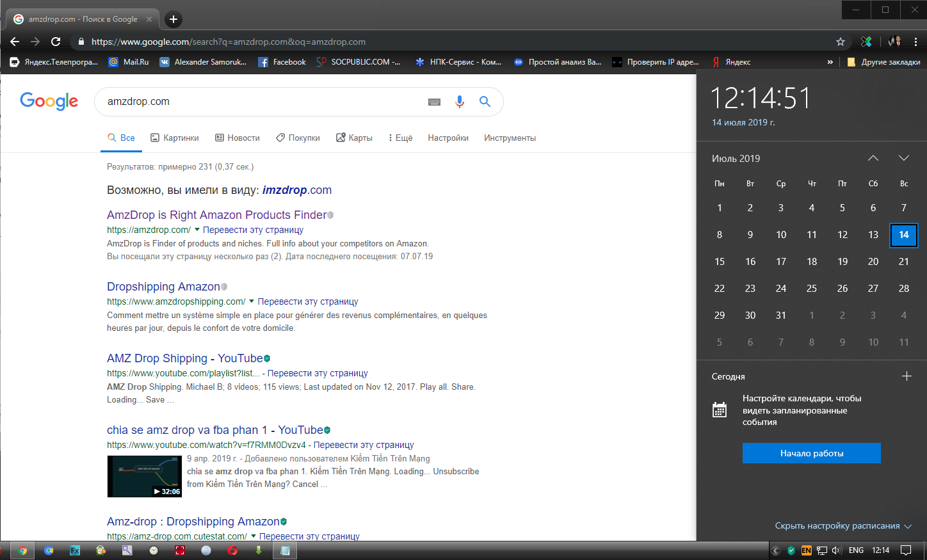This screenshot has height=560, width=927.
Task: Open the Ещё more-options menu
Action: tap(400, 138)
